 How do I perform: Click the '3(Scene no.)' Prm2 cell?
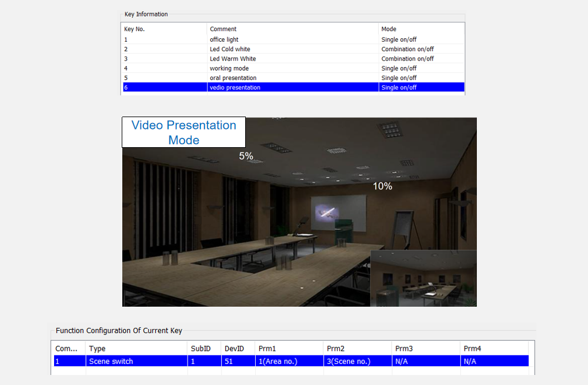pos(358,361)
